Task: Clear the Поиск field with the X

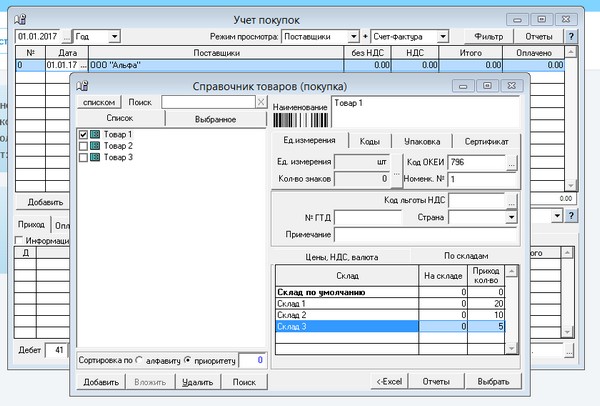Action: coord(261,102)
